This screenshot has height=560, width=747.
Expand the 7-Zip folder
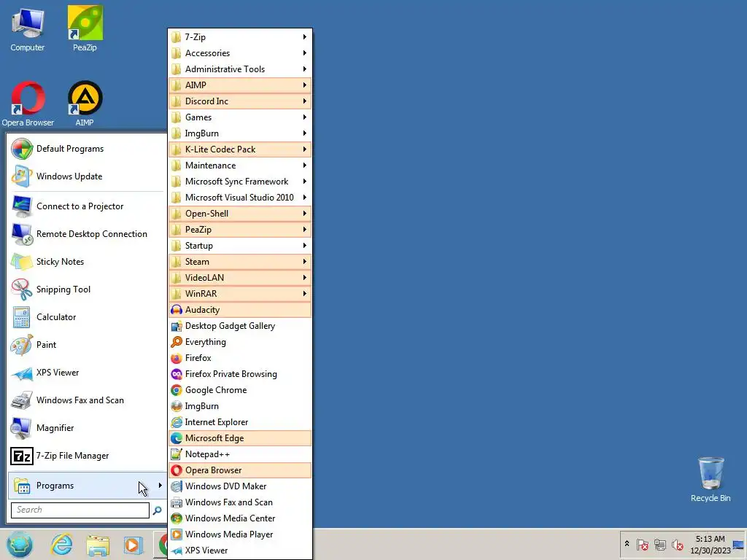coord(240,37)
